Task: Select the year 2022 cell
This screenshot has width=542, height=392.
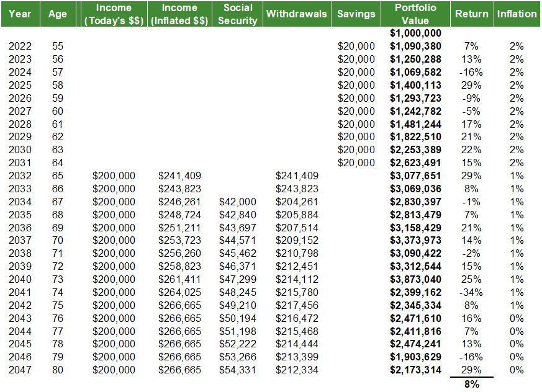Action: (x=20, y=47)
